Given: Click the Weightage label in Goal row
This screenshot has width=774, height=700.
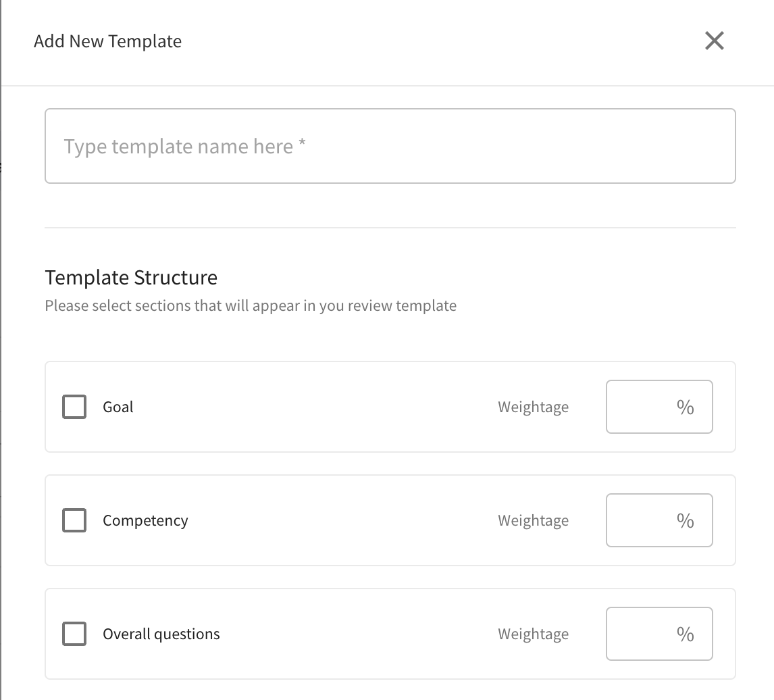Looking at the screenshot, I should pos(533,407).
